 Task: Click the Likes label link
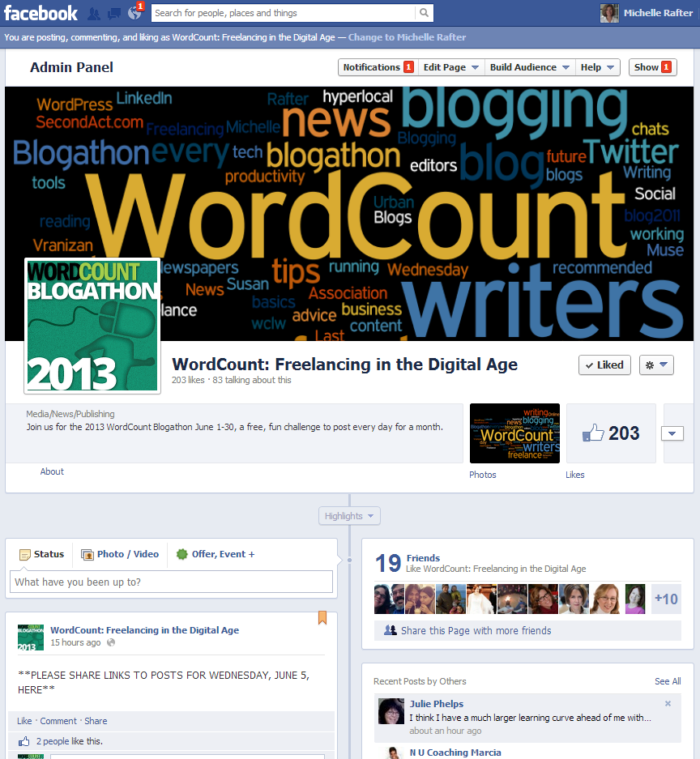click(x=575, y=475)
